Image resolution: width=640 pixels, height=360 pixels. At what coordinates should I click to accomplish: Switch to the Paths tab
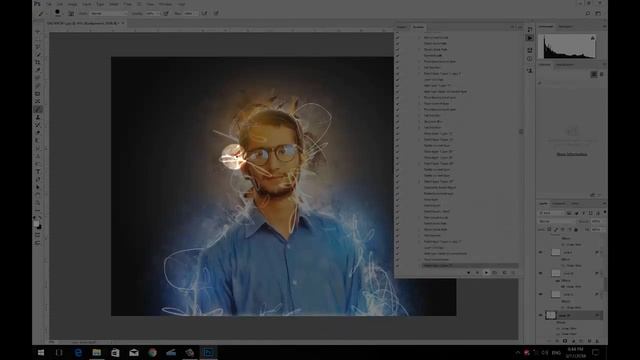click(x=575, y=203)
